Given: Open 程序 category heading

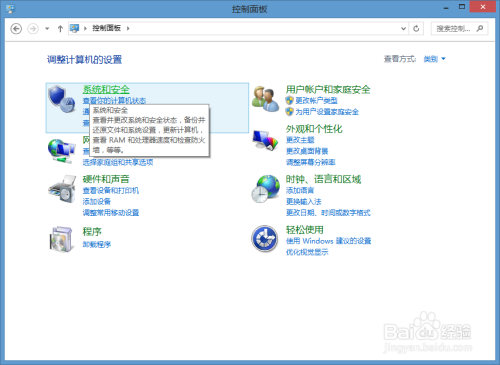Looking at the screenshot, I should click(92, 231).
